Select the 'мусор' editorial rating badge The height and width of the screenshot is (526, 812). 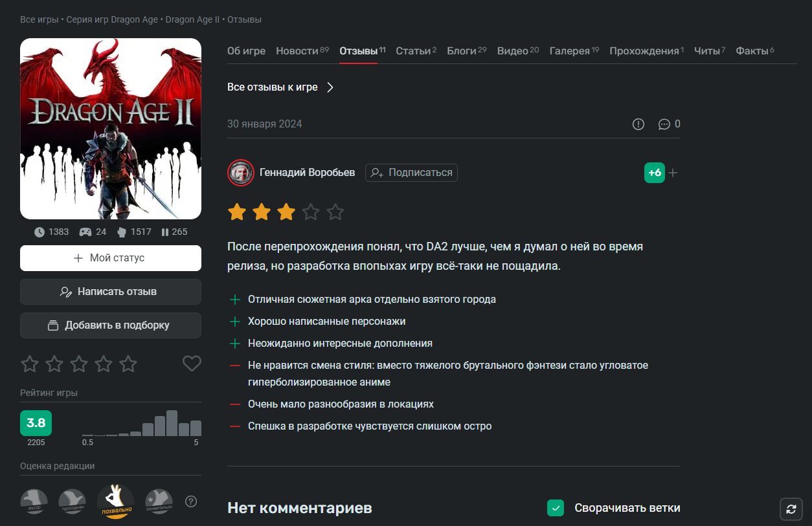[34, 501]
